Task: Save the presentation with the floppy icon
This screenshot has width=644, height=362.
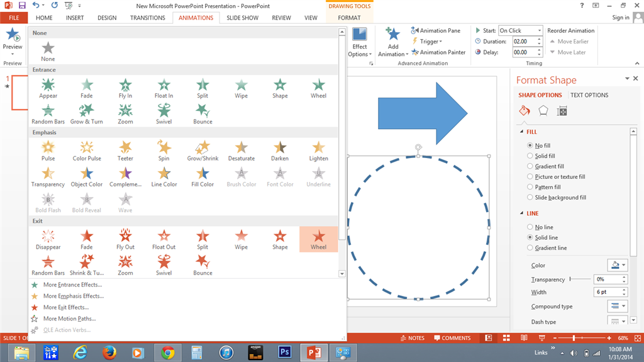Action: click(x=22, y=6)
